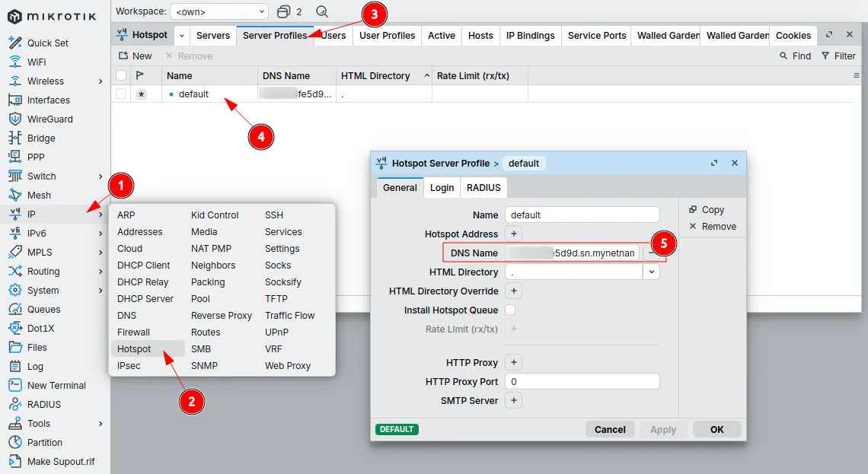Click the New button
The width and height of the screenshot is (868, 474).
pyautogui.click(x=135, y=56)
